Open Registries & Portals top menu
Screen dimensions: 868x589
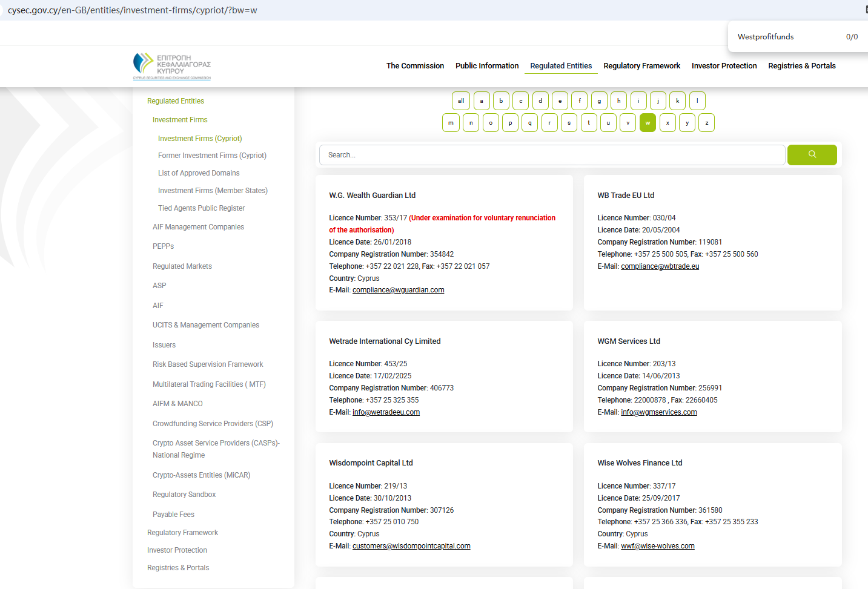click(x=801, y=66)
